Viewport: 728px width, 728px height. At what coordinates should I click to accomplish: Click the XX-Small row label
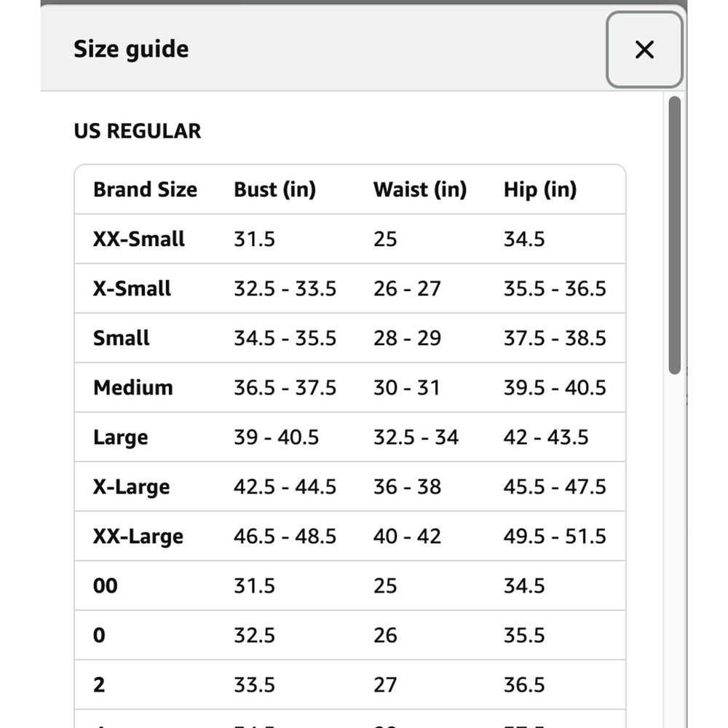click(x=139, y=240)
